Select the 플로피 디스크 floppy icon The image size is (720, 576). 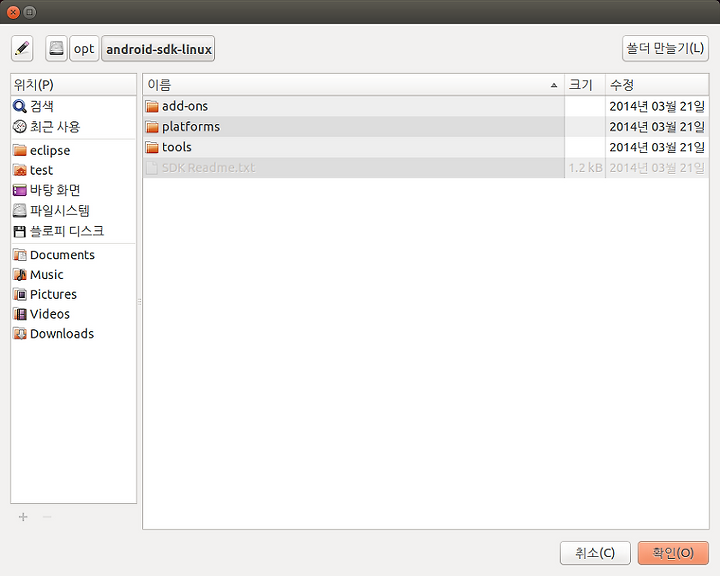tap(19, 231)
